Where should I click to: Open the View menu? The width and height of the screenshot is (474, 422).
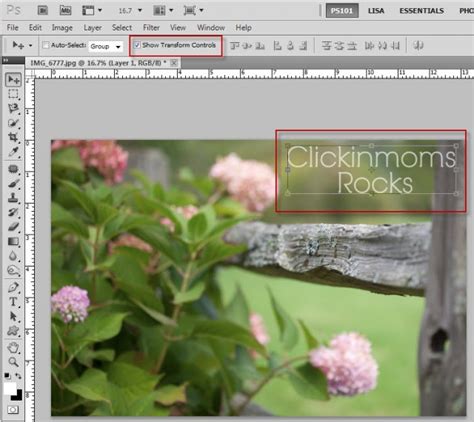tap(178, 28)
